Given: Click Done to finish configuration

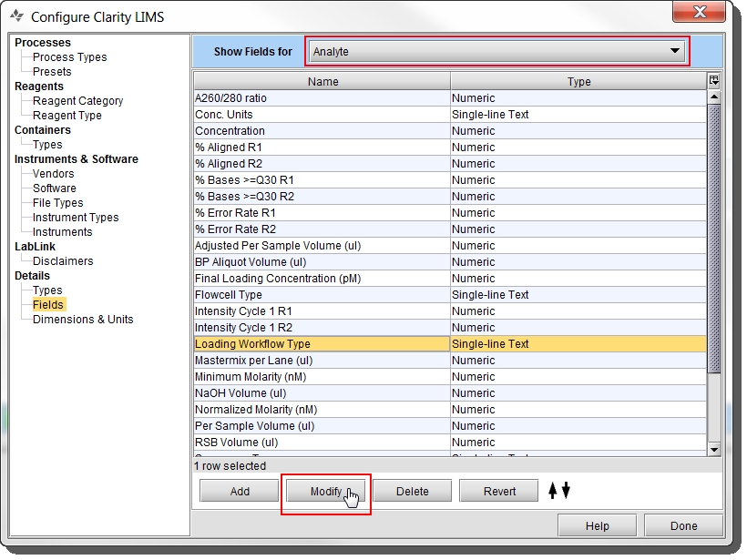Looking at the screenshot, I should click(x=683, y=526).
